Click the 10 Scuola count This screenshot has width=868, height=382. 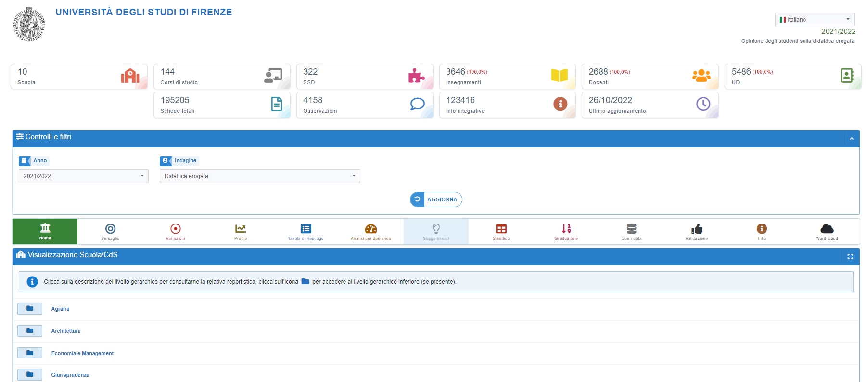(x=23, y=72)
